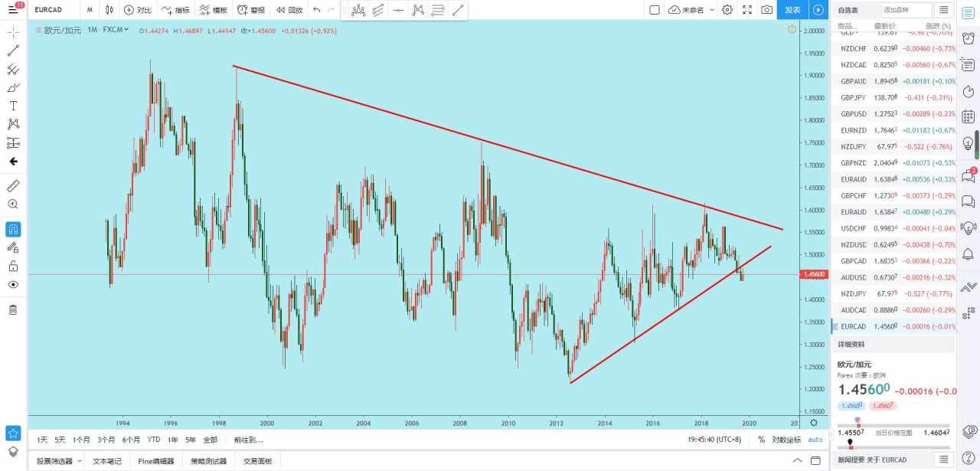Select the trend line favorite tool
980x471 pixels.
click(458, 10)
